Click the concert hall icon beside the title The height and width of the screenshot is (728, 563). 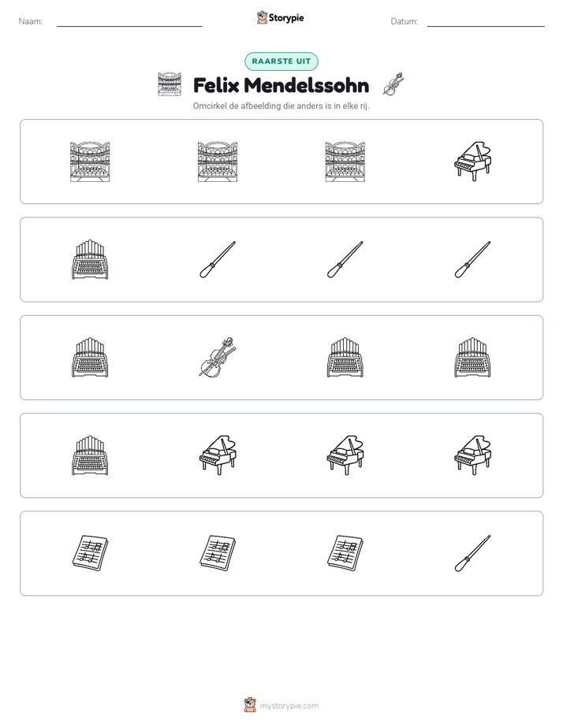pyautogui.click(x=170, y=84)
